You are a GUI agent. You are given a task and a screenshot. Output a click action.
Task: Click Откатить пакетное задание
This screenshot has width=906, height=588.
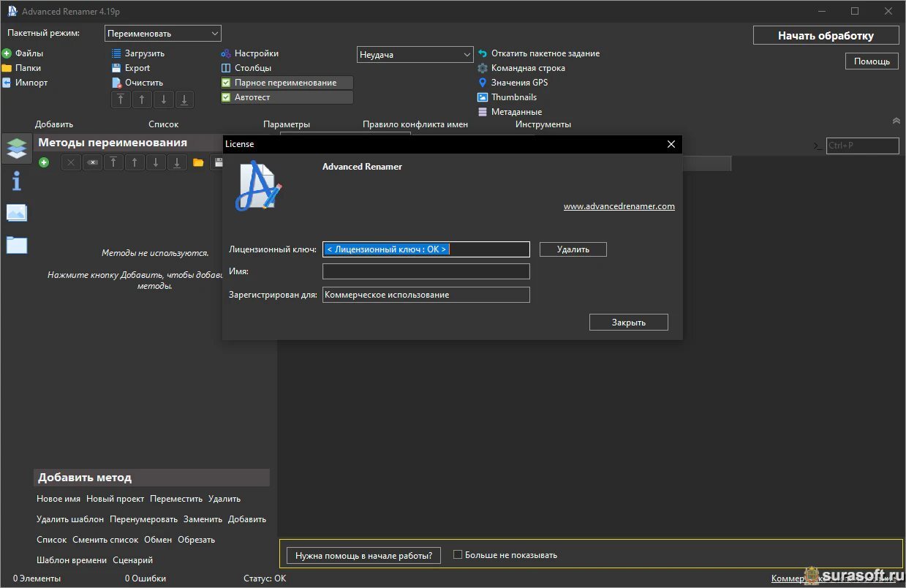coord(545,53)
